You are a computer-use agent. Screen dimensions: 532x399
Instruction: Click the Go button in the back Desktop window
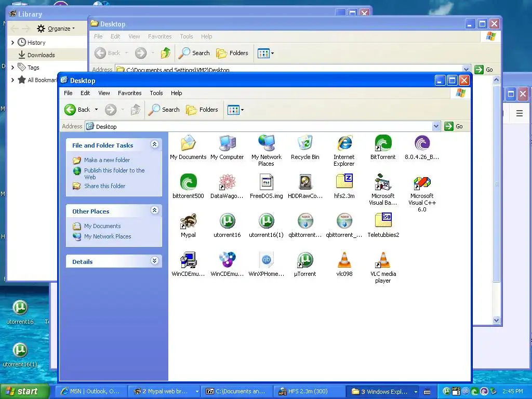tap(484, 70)
